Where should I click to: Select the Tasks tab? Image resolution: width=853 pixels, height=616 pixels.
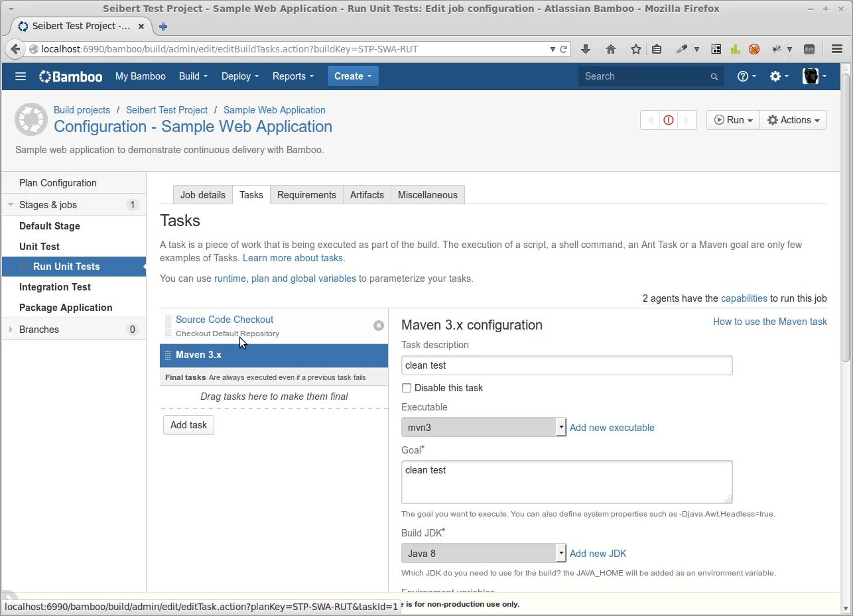point(251,195)
